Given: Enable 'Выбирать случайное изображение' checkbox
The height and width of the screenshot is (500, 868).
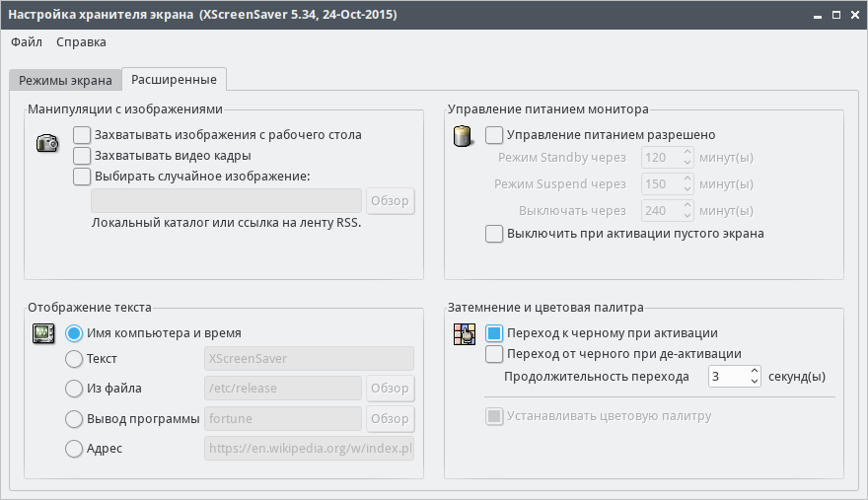Looking at the screenshot, I should [x=82, y=177].
